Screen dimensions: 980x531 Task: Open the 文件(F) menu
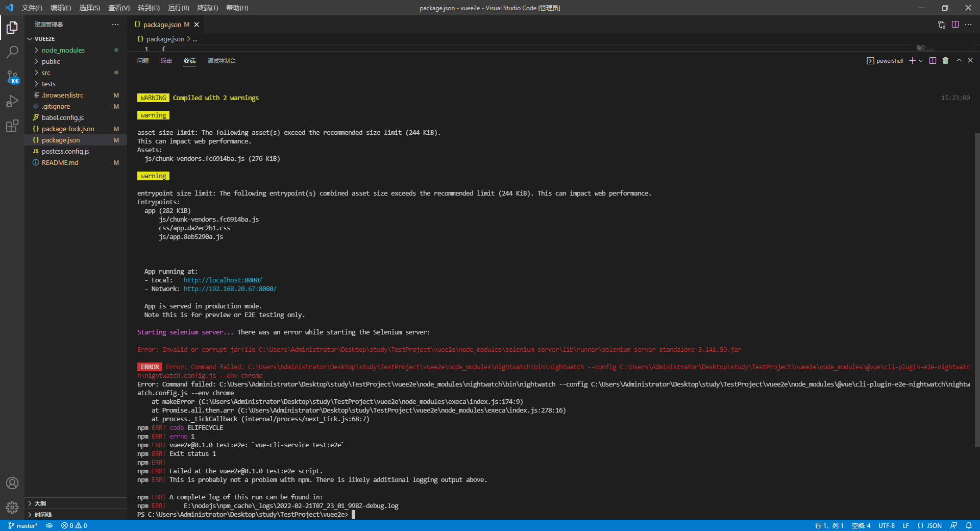point(32,8)
